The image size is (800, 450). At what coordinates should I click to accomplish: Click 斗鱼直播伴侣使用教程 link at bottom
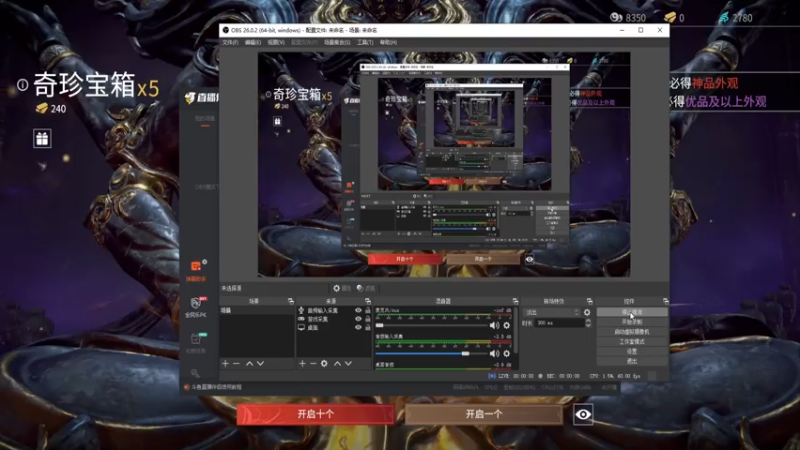coord(216,387)
